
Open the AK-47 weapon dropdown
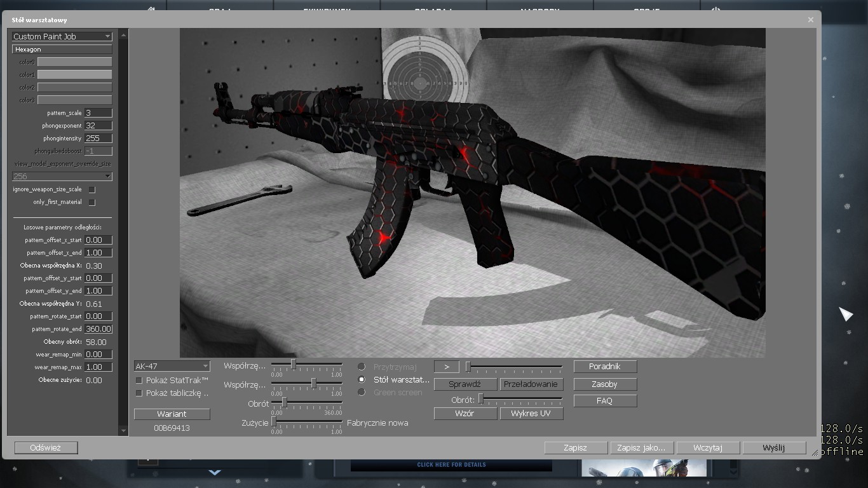(x=172, y=366)
